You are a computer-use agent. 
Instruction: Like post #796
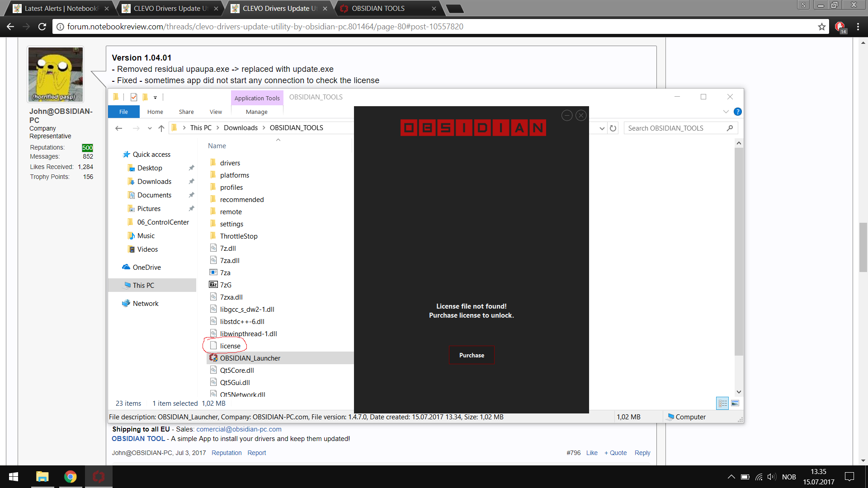click(592, 453)
